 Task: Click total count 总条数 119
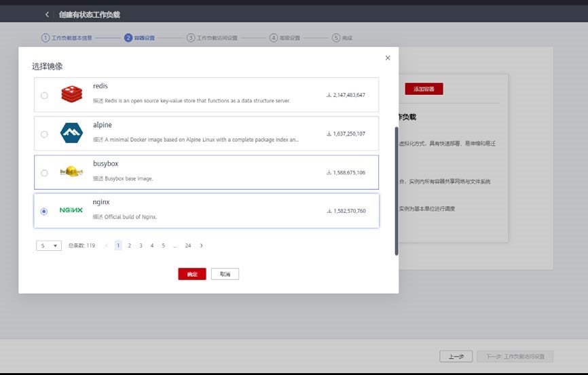[81, 245]
